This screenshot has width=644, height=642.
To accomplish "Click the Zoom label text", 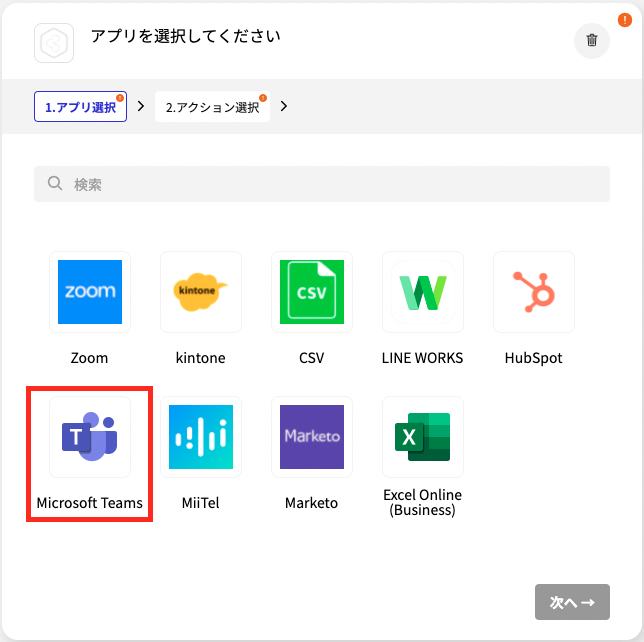I will point(89,358).
